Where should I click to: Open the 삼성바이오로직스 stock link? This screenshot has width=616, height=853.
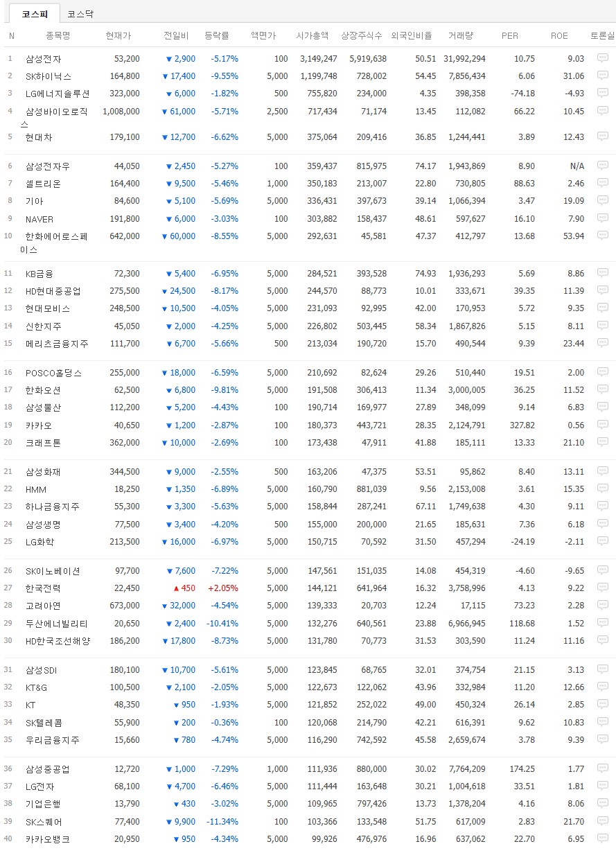click(54, 117)
